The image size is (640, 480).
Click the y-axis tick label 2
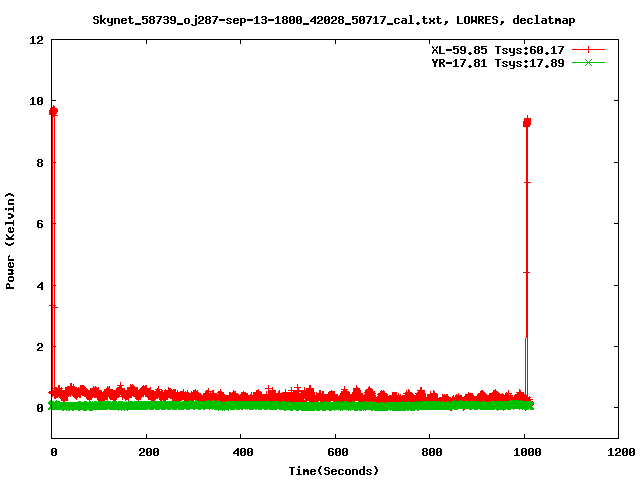(40, 347)
